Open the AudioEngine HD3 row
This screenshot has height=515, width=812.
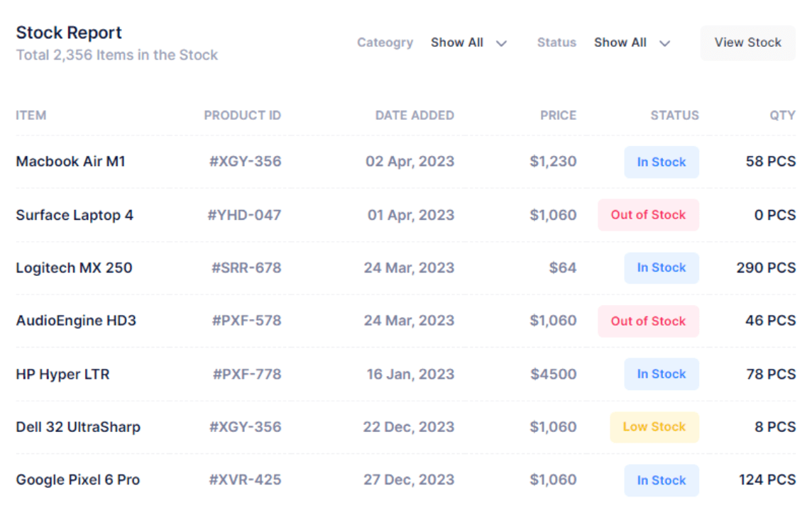pyautogui.click(x=405, y=321)
